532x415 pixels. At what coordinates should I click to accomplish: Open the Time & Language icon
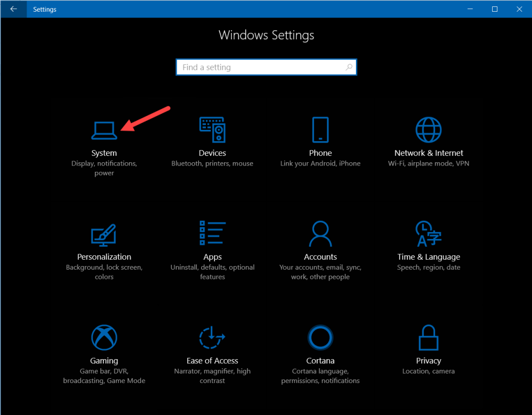click(x=428, y=234)
